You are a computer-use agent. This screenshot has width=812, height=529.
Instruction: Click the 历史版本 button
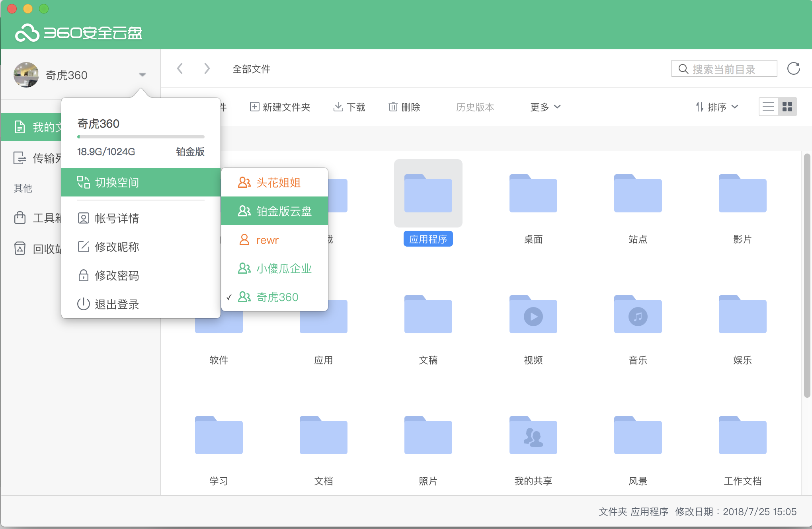[x=475, y=107]
